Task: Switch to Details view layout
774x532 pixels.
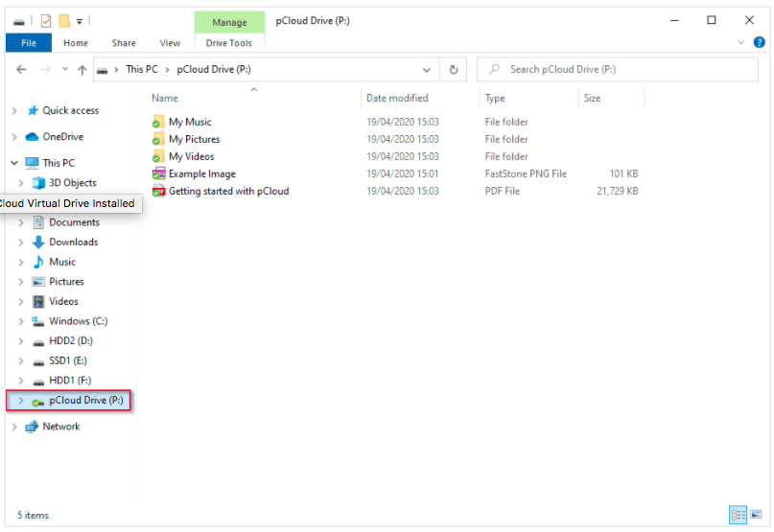Action: pos(739,515)
